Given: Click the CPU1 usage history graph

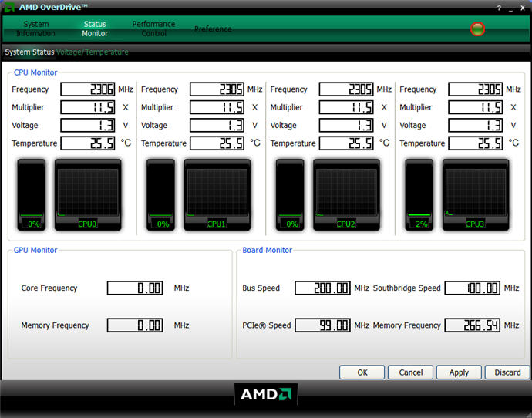Looking at the screenshot, I should pyautogui.click(x=217, y=195).
